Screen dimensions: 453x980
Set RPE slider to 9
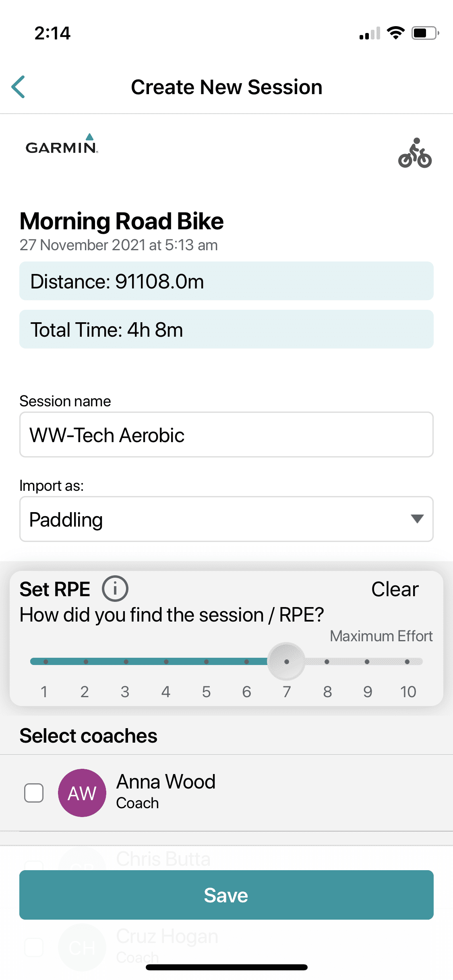pyautogui.click(x=367, y=662)
